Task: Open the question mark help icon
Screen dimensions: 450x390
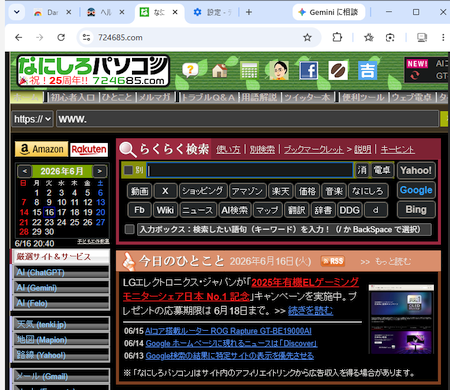Action: pyautogui.click(x=190, y=71)
